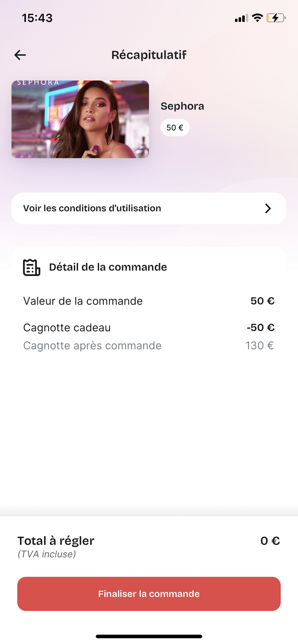Tap the 130 € remaining balance
This screenshot has height=644, width=298.
pos(260,345)
